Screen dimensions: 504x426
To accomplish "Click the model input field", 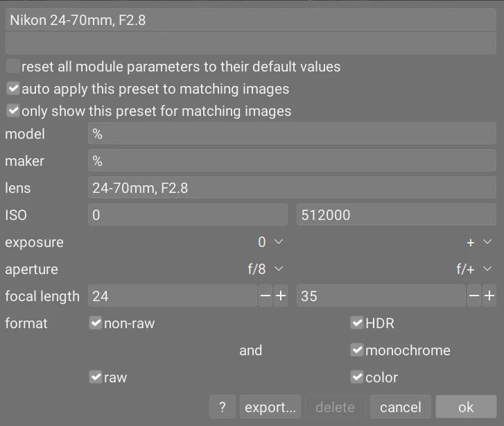I will [x=292, y=133].
